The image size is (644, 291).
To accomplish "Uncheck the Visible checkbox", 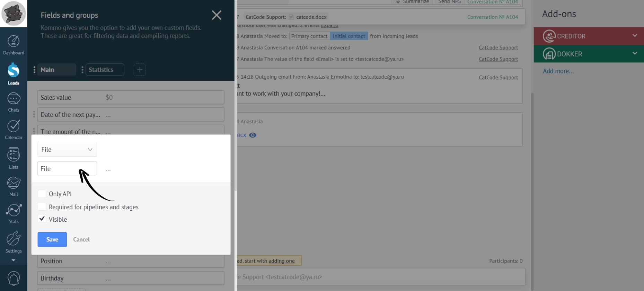I will (x=42, y=219).
